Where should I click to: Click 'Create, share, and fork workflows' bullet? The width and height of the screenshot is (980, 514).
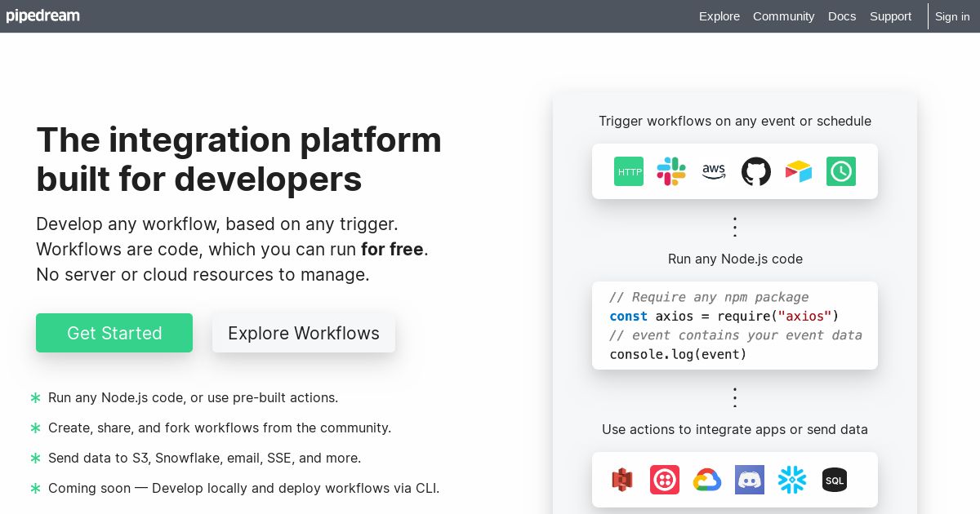tap(220, 428)
